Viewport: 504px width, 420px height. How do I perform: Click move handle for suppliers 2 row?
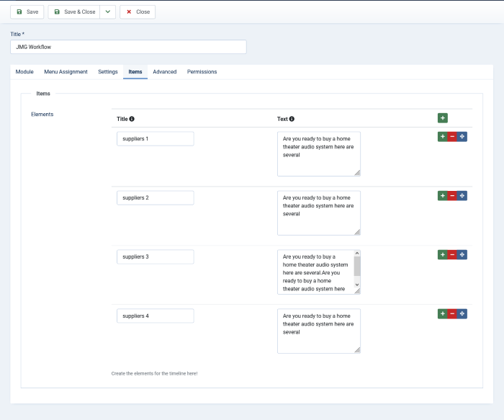point(462,195)
